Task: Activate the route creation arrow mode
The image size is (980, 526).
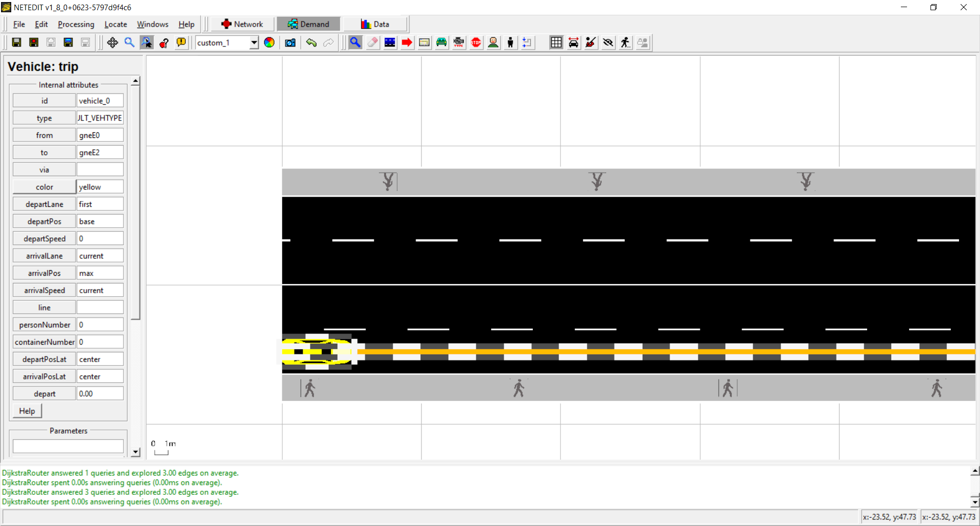Action: click(x=407, y=42)
